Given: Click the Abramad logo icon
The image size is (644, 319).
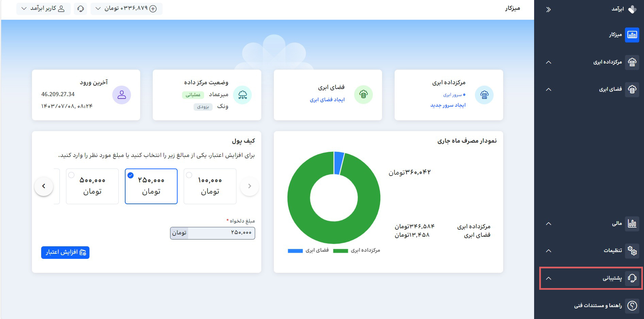Looking at the screenshot, I should click(632, 9).
